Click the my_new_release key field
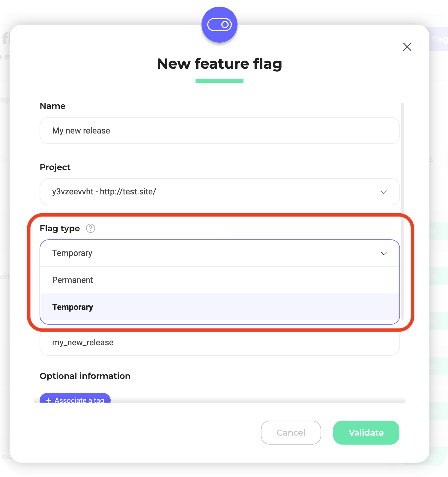Image resolution: width=448 pixels, height=477 pixels. (x=220, y=343)
